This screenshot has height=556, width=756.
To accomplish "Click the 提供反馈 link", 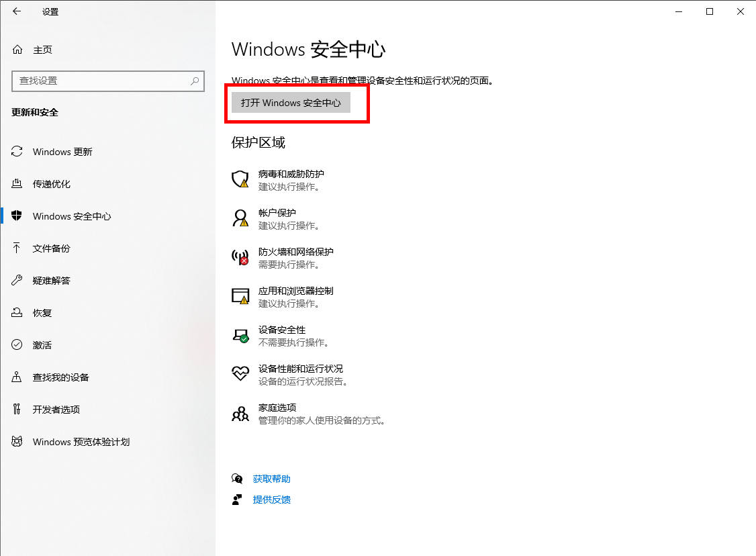I will click(x=271, y=500).
